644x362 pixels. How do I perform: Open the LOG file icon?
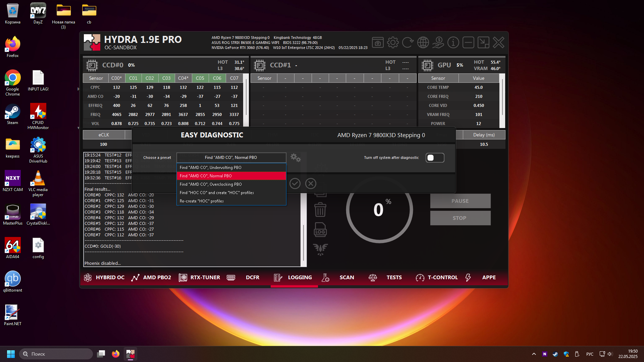point(320,230)
